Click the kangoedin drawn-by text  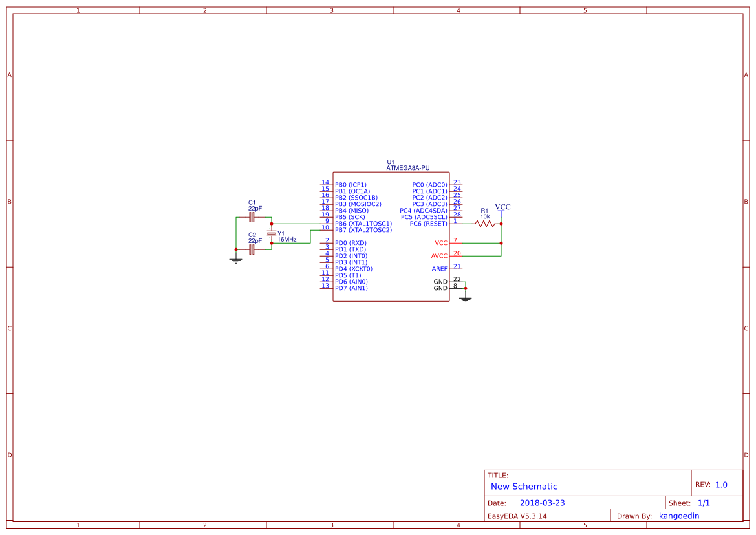pyautogui.click(x=679, y=515)
